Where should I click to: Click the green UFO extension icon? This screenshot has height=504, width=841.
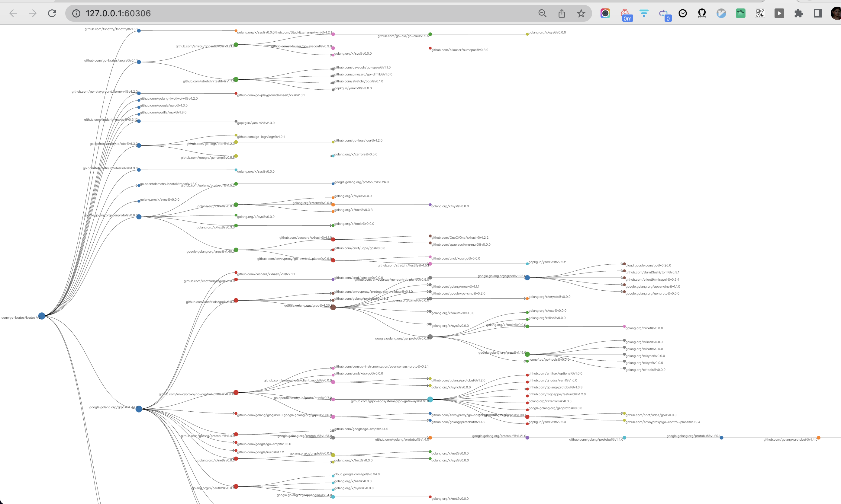(740, 13)
